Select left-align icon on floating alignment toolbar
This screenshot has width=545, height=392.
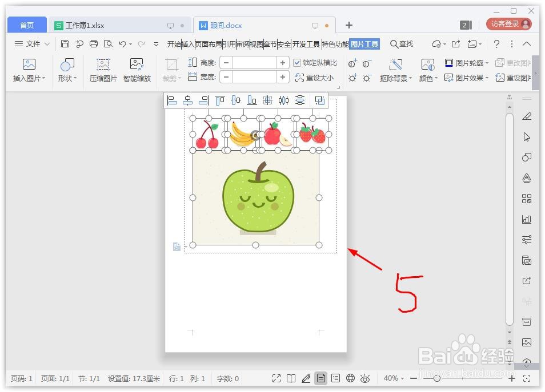pos(172,100)
